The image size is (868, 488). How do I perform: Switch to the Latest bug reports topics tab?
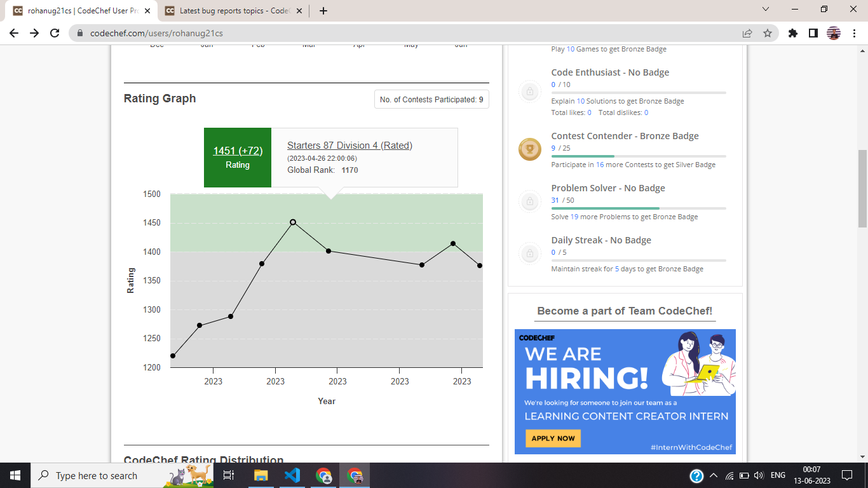tap(233, 11)
